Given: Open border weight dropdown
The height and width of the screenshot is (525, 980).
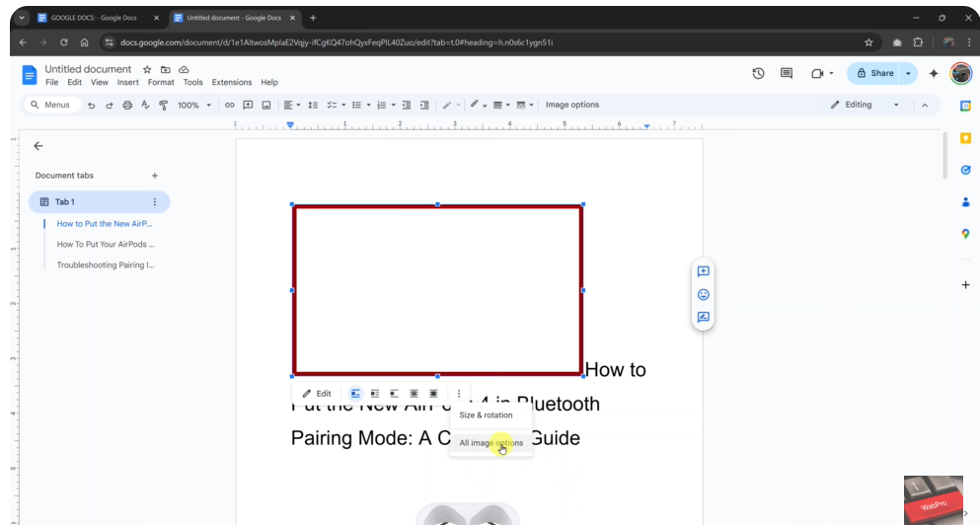Looking at the screenshot, I should pyautogui.click(x=501, y=105).
